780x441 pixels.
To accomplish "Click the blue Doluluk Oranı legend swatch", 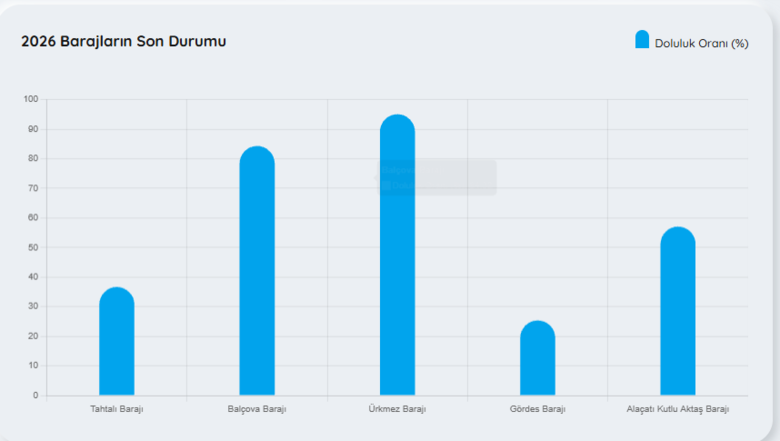I will coord(642,40).
